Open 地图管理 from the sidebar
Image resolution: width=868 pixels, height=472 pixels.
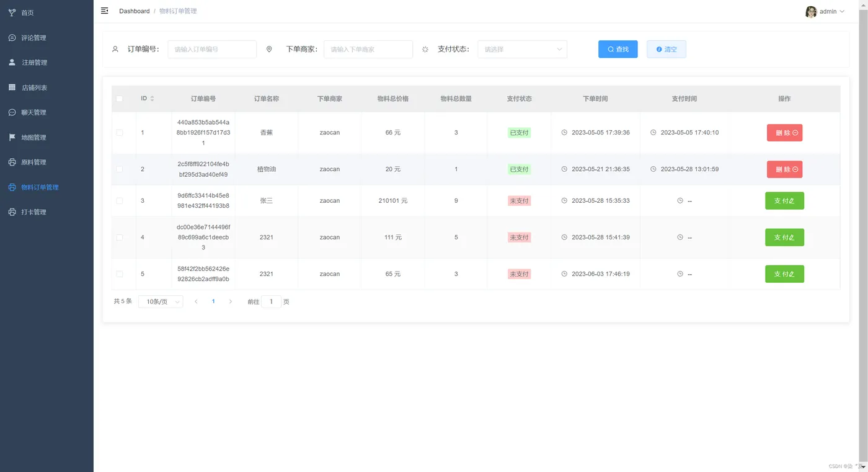[46, 137]
